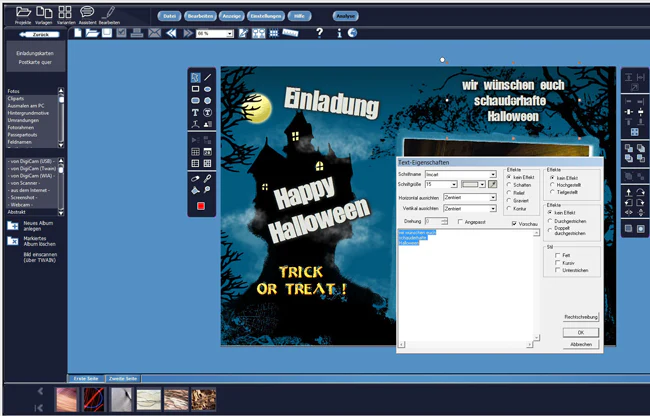This screenshot has height=416, width=650.
Task: Select Graviert effect radio button
Action: click(x=509, y=201)
